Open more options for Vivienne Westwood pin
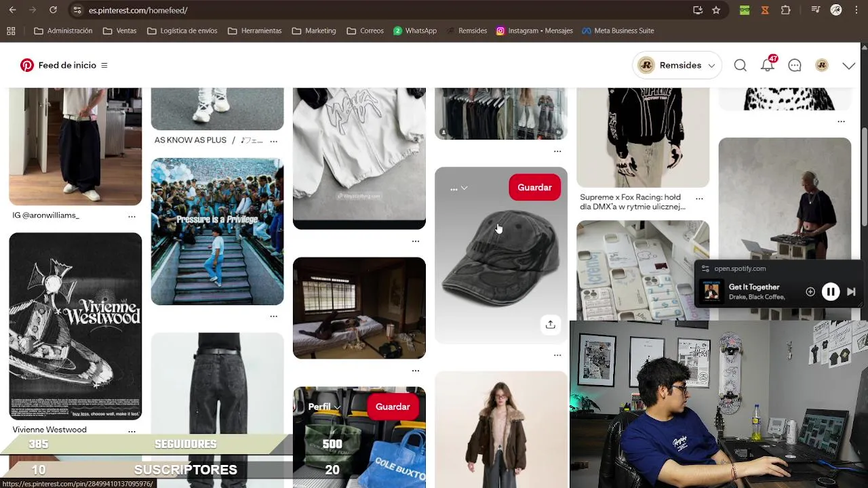 click(x=132, y=430)
